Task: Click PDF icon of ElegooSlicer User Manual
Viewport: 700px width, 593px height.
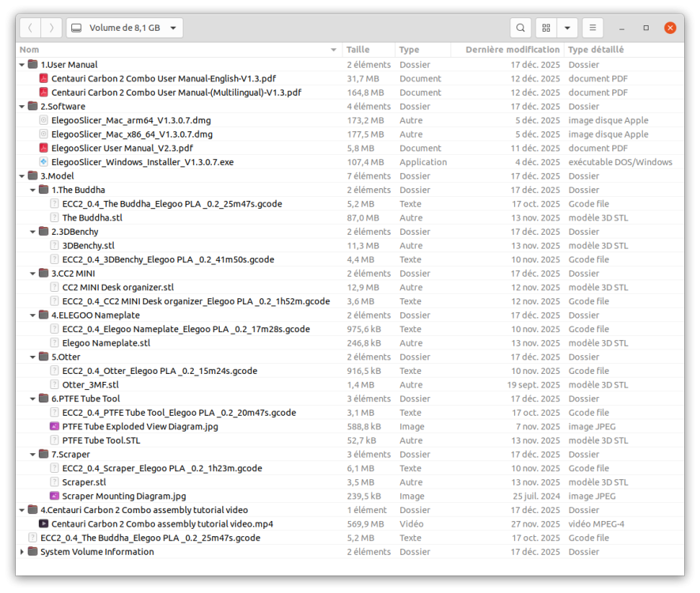Action: [44, 148]
